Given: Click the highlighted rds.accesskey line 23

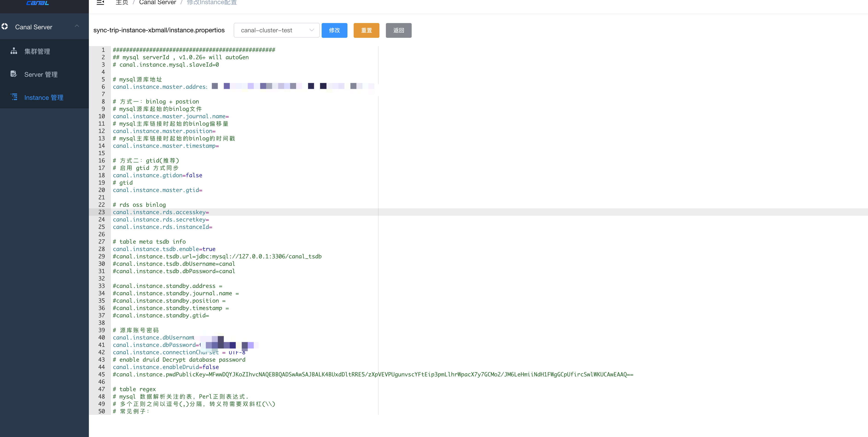Looking at the screenshot, I should pos(161,212).
